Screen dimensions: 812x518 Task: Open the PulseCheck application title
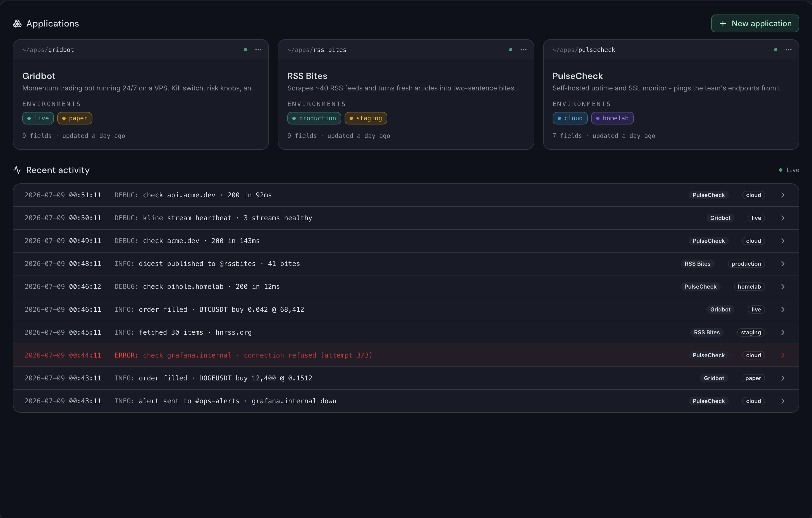click(577, 76)
